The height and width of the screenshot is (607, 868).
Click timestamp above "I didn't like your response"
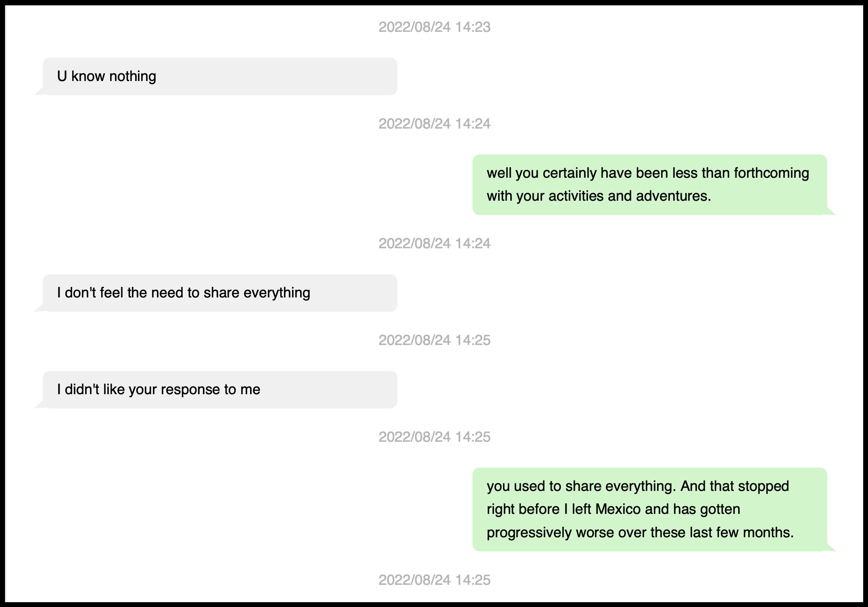point(434,340)
